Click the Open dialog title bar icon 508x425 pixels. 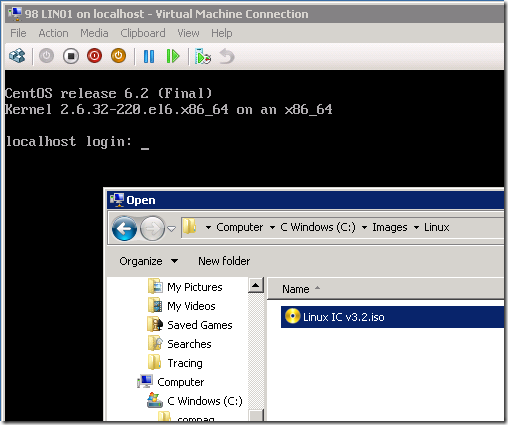point(117,199)
